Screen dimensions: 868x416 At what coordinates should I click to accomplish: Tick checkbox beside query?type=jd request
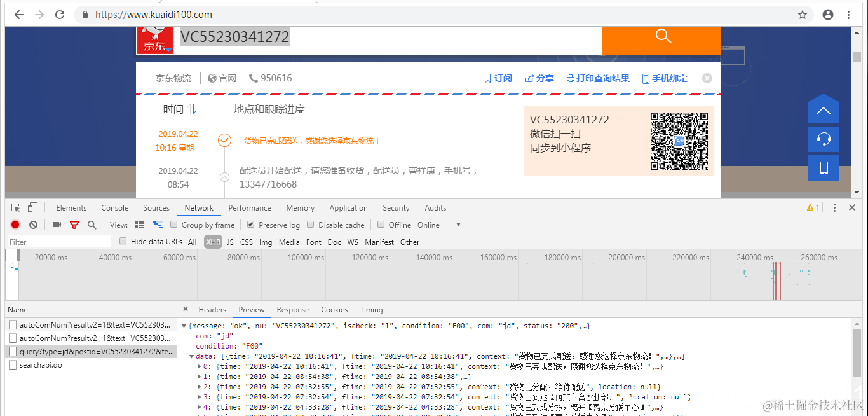pyautogui.click(x=13, y=351)
